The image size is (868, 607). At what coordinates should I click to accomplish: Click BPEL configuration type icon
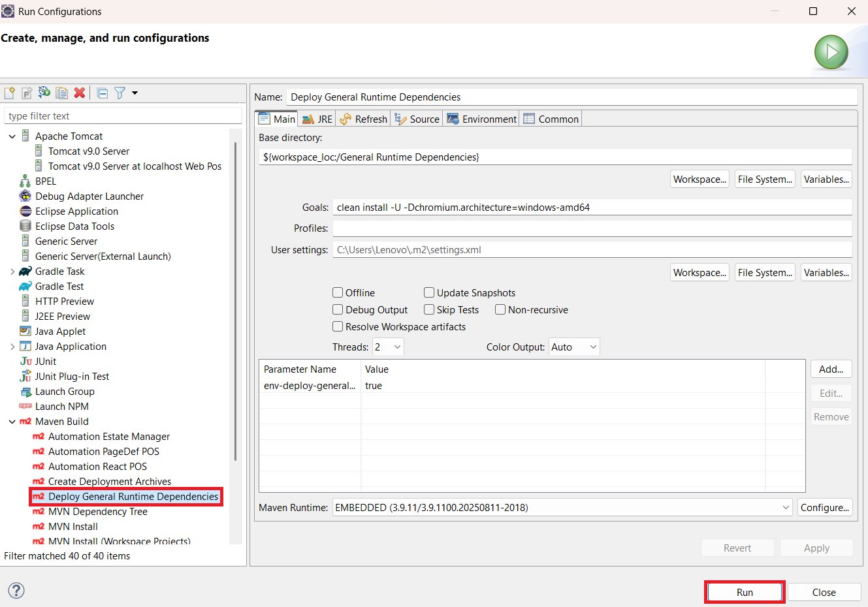point(25,181)
